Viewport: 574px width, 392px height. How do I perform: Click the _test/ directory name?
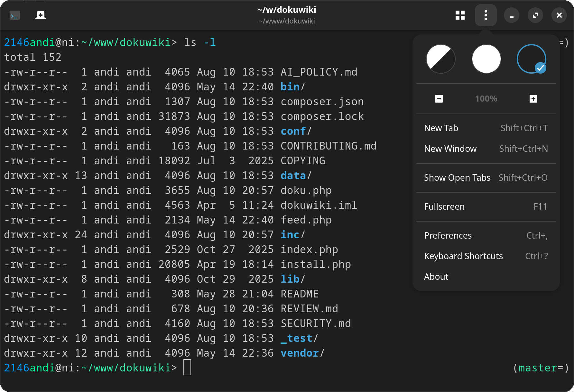tap(300, 338)
